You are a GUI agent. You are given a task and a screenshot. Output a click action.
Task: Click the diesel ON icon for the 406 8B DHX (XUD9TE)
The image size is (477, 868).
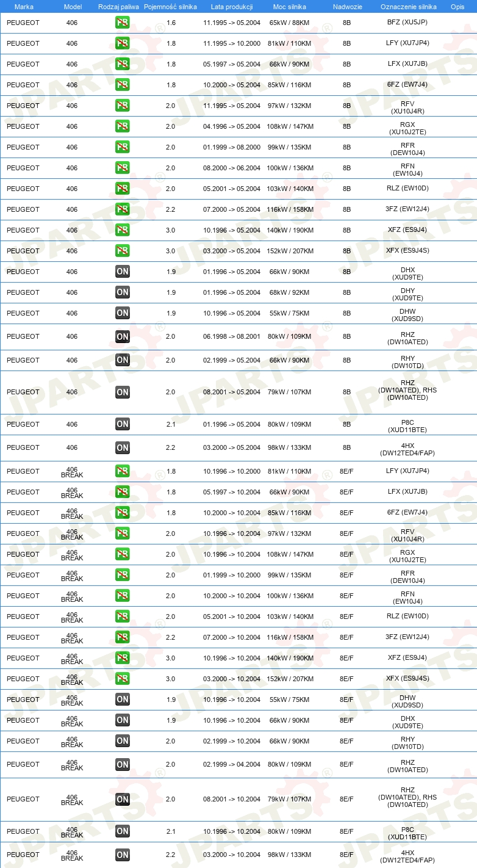point(123,272)
